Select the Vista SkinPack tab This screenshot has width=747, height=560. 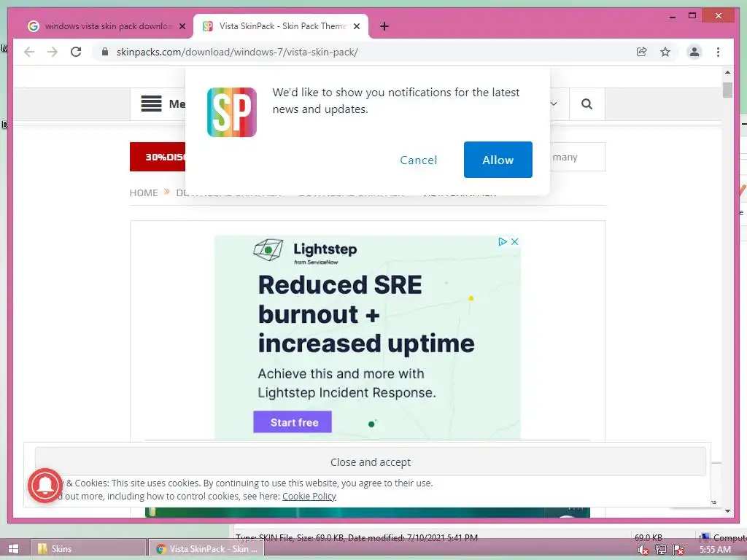281,26
